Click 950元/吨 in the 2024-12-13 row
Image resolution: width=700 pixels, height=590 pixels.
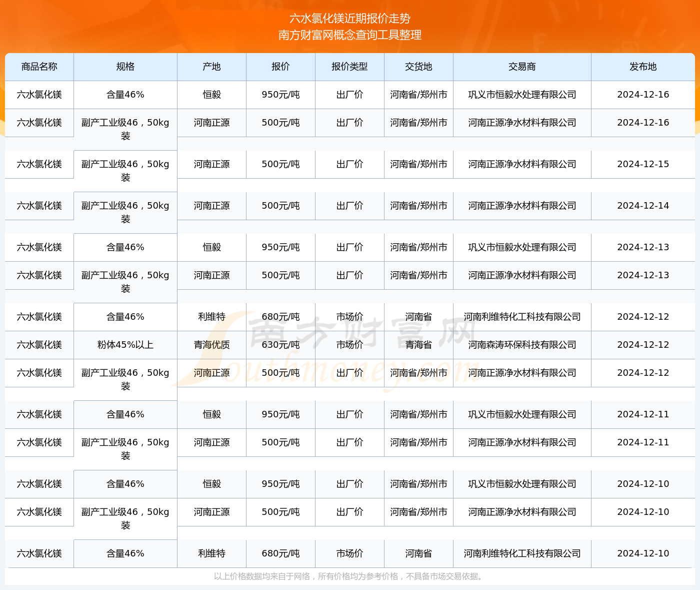point(280,247)
